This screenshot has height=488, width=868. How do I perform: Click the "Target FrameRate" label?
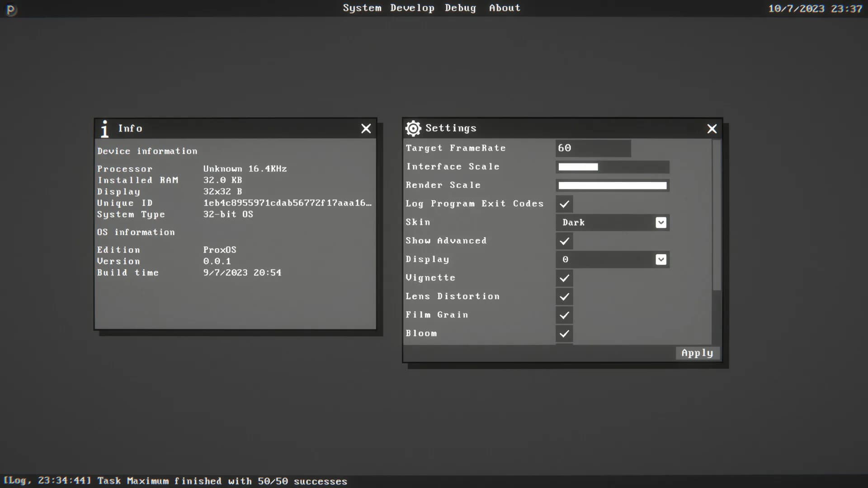pos(456,148)
